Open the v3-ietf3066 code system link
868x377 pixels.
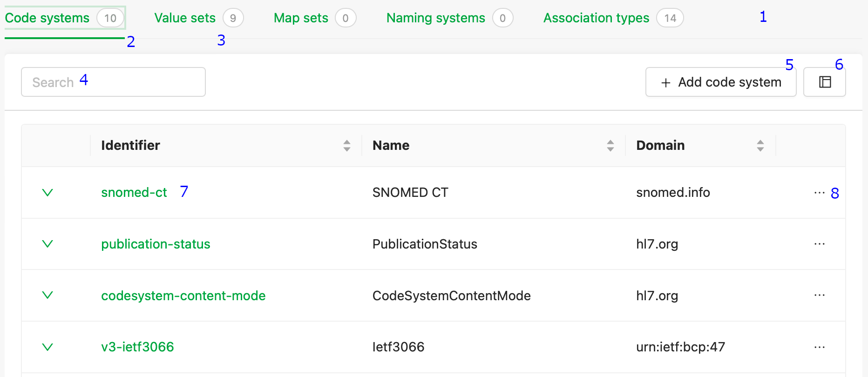pyautogui.click(x=137, y=347)
